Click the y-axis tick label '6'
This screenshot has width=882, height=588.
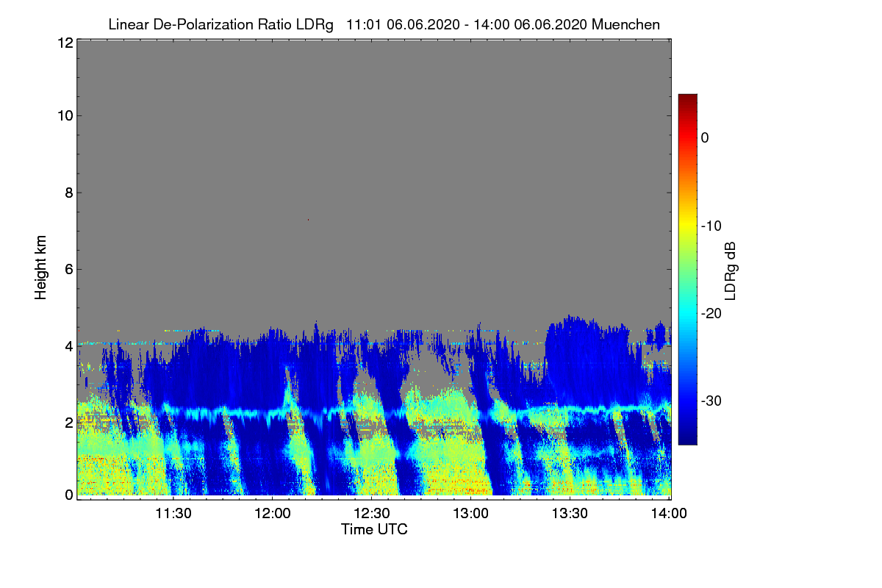(68, 270)
